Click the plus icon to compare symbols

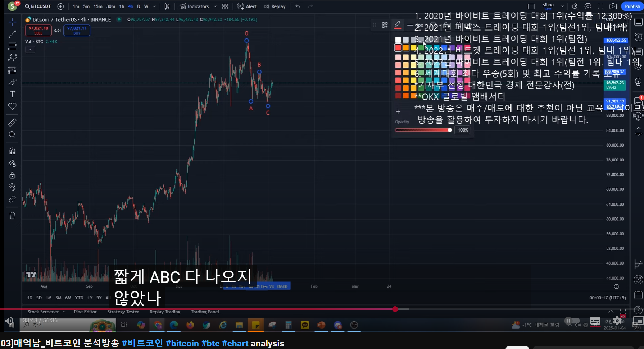tap(61, 6)
